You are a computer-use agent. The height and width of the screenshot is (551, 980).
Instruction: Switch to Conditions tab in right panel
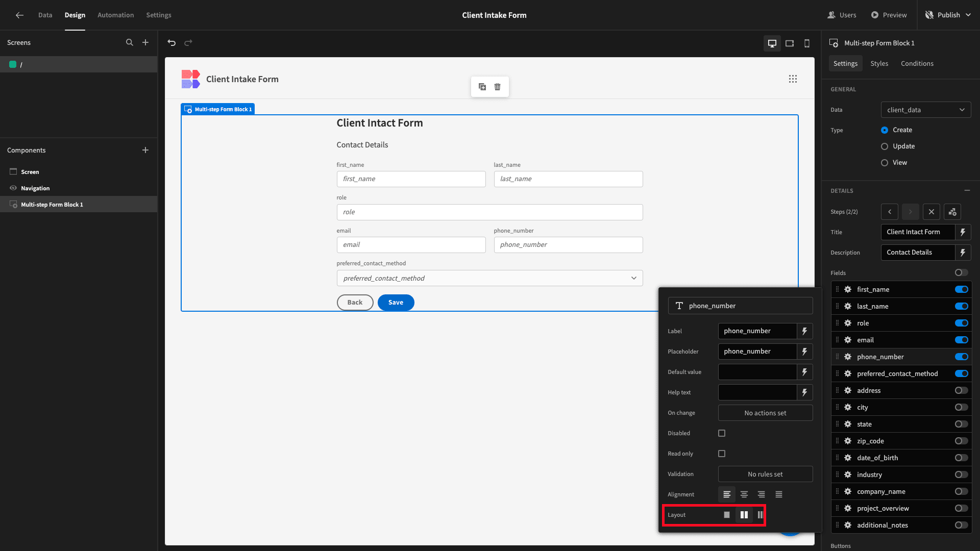click(917, 63)
